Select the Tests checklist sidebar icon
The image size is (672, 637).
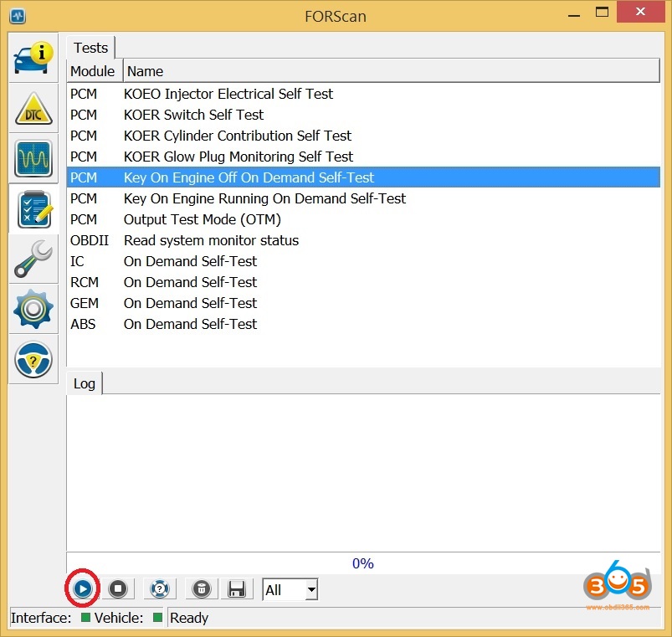click(33, 208)
